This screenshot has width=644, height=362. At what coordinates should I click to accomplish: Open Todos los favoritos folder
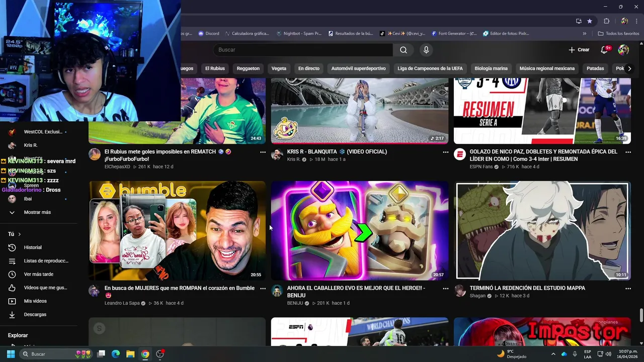618,34
